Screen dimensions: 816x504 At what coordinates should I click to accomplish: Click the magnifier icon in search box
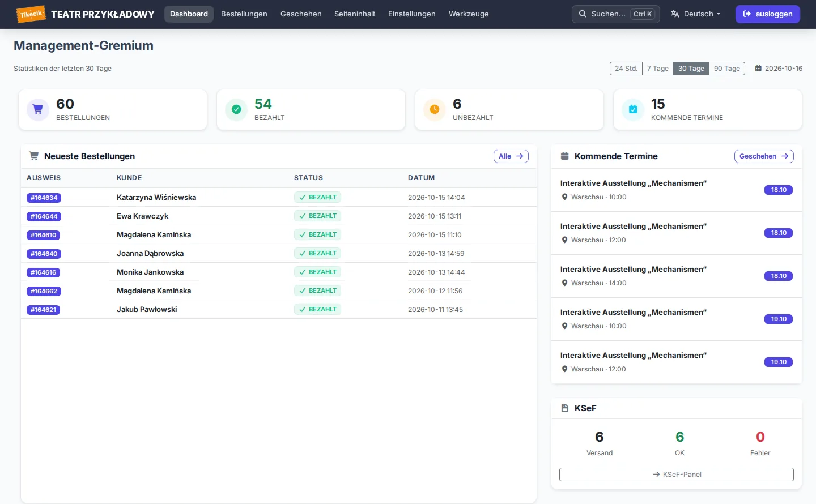pyautogui.click(x=583, y=14)
